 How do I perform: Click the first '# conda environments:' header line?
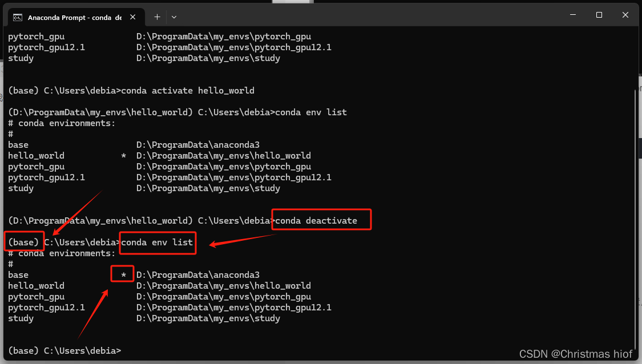coord(62,123)
